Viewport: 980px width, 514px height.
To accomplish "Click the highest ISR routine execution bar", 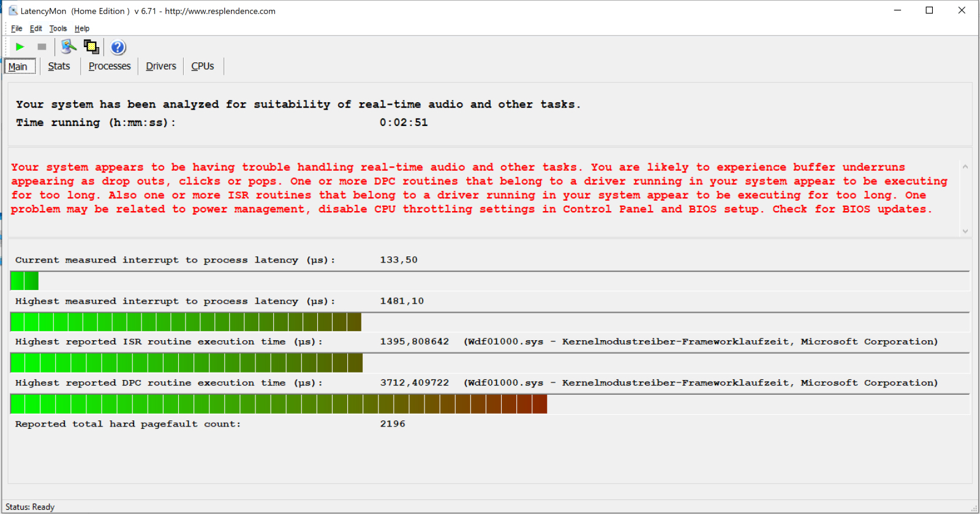I will click(186, 363).
